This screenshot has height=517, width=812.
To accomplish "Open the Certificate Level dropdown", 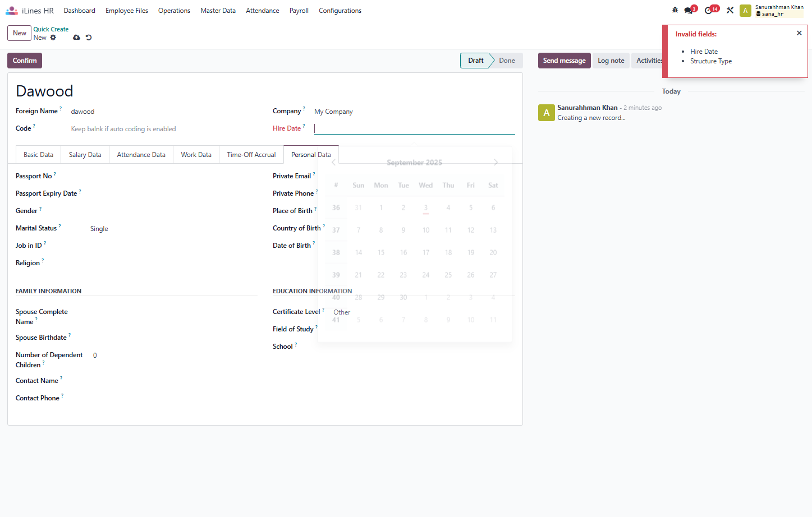I will point(424,312).
